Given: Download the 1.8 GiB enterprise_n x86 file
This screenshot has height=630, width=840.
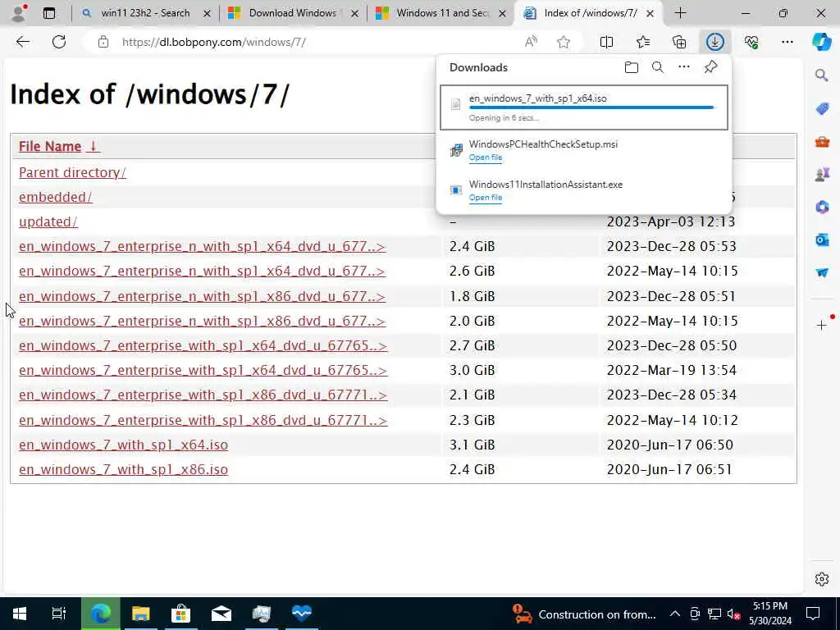Looking at the screenshot, I should (x=202, y=296).
